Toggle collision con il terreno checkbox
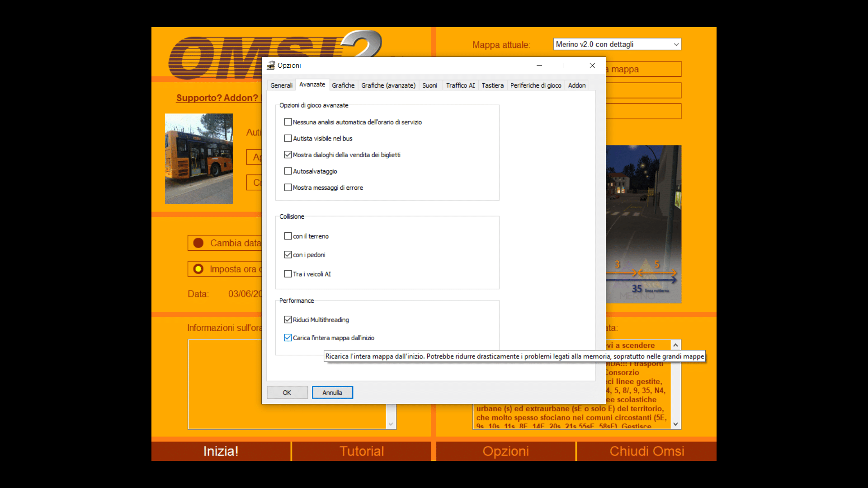The image size is (868, 488). pyautogui.click(x=288, y=236)
